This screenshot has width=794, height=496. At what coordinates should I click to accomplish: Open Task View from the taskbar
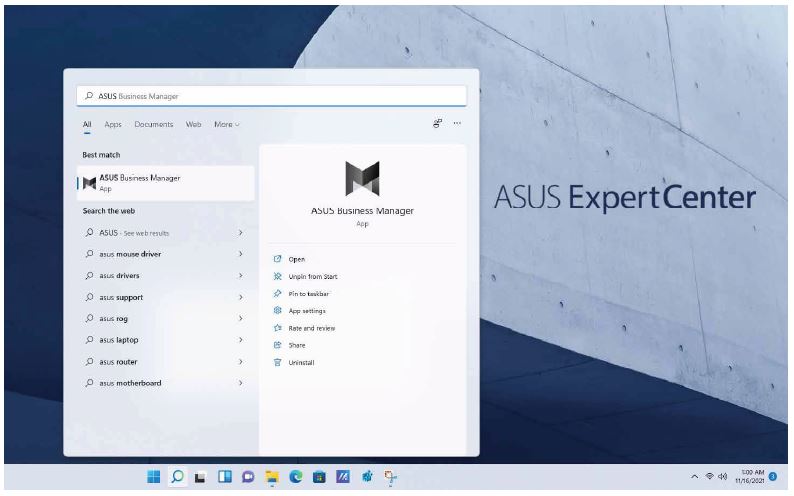click(x=201, y=479)
